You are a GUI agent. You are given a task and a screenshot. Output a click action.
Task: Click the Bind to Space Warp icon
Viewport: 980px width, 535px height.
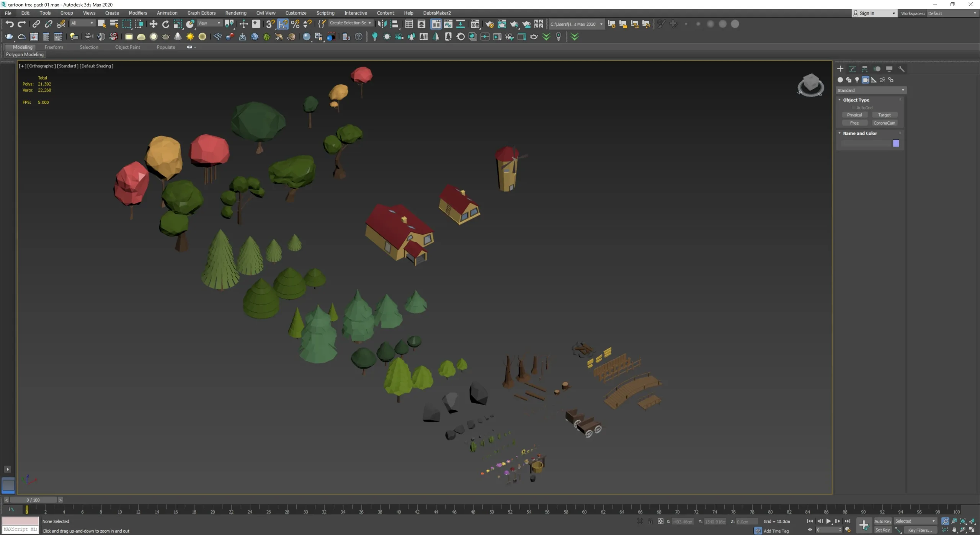click(x=61, y=24)
